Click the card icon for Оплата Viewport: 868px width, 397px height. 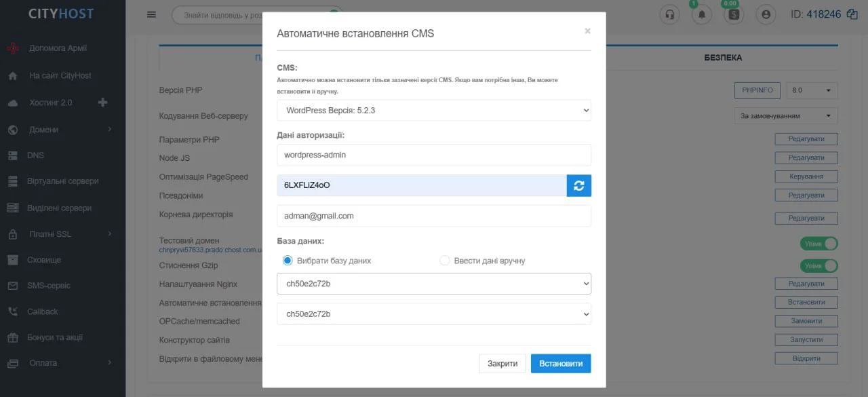click(13, 363)
